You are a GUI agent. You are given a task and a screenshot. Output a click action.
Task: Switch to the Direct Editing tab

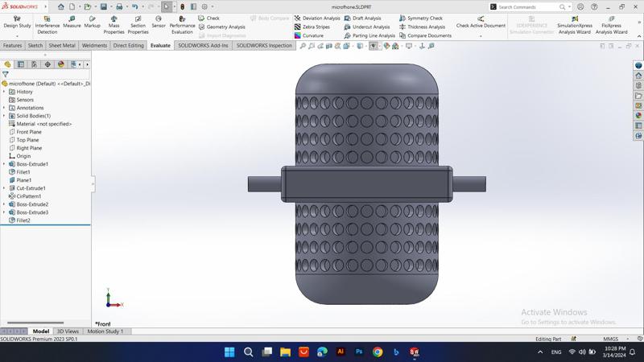point(129,46)
